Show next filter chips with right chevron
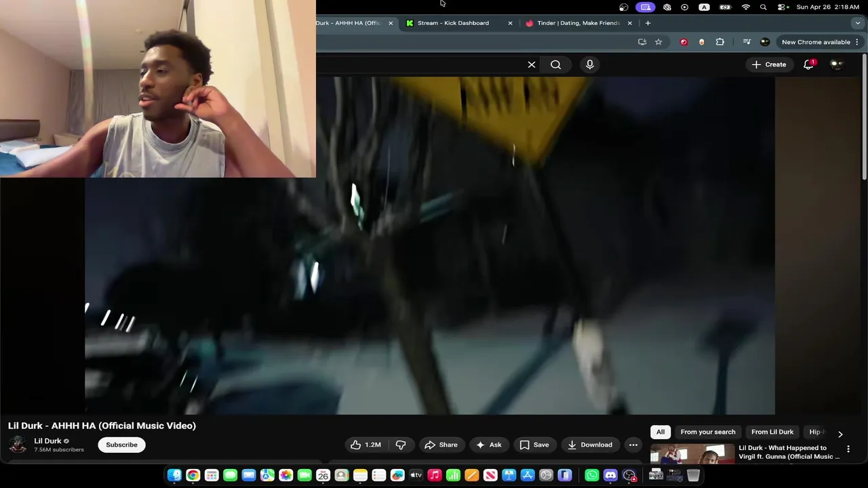This screenshot has width=868, height=488. (x=840, y=434)
